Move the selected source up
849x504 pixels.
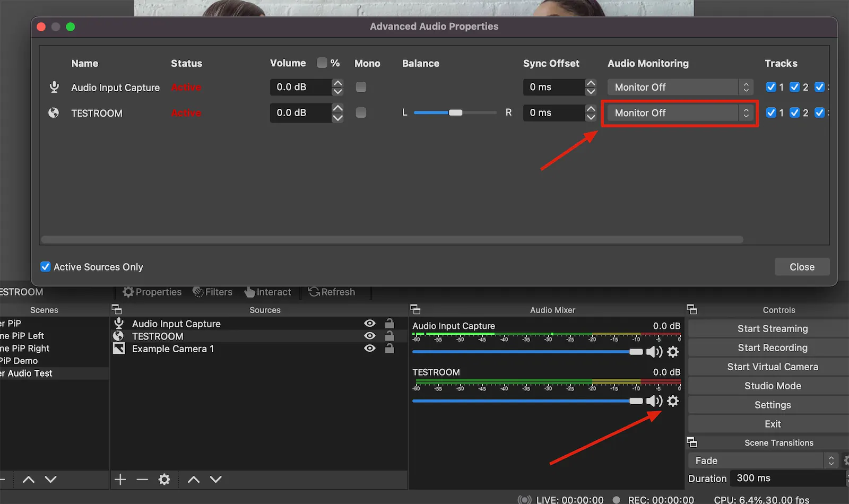(194, 479)
